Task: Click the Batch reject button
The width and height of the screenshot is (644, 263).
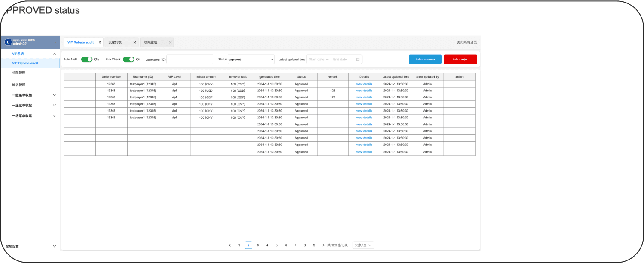Action: click(x=460, y=59)
